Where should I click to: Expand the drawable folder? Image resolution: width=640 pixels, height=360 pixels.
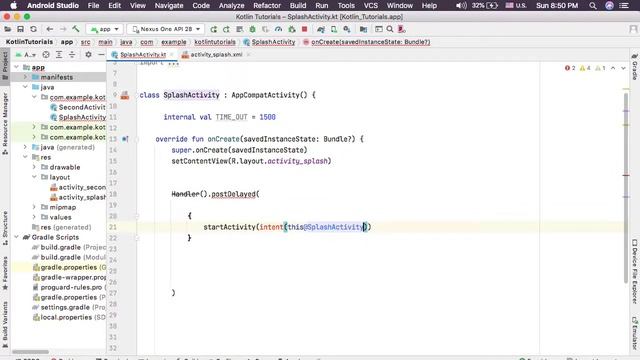pos(34,167)
